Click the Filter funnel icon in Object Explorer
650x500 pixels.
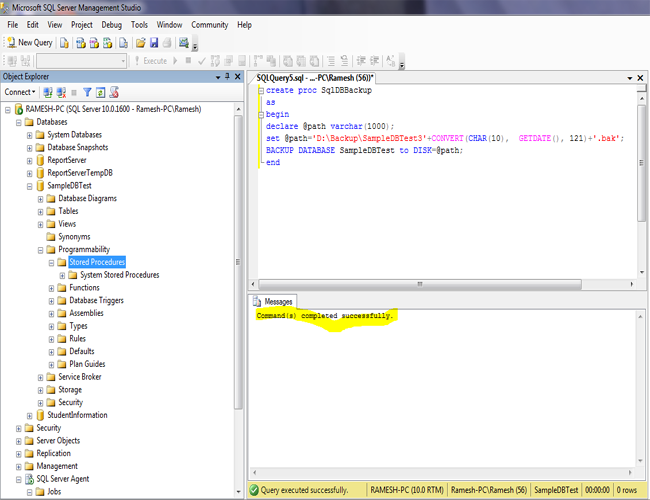point(86,92)
